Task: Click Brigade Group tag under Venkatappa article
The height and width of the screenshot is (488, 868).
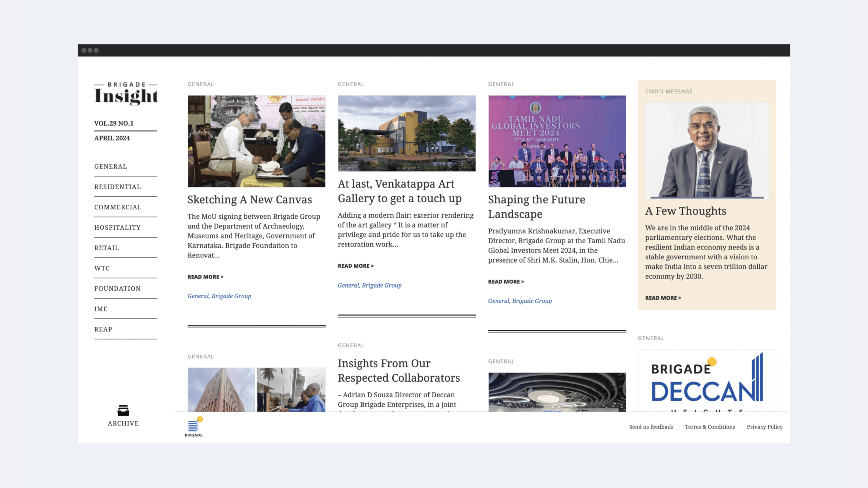Action: click(x=382, y=285)
